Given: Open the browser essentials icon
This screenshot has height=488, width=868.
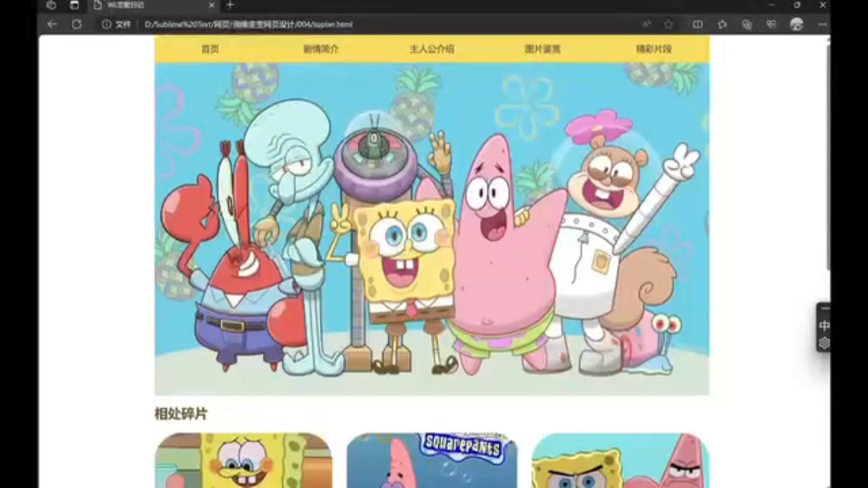Looking at the screenshot, I should pos(771,24).
